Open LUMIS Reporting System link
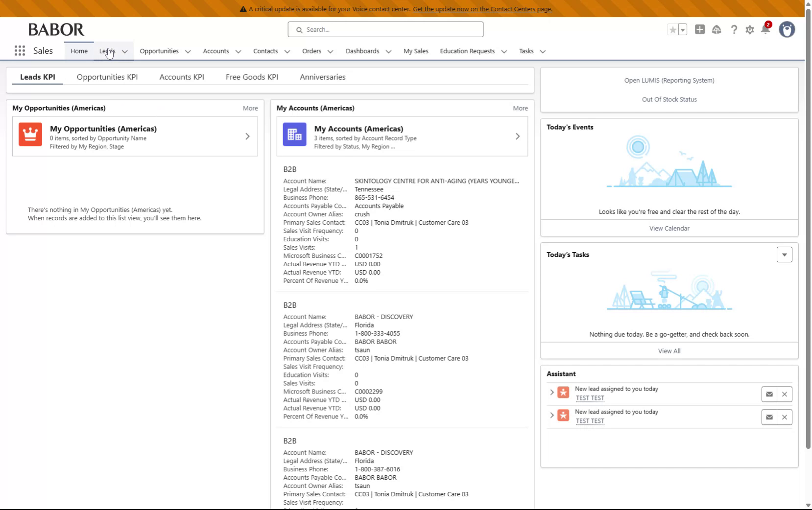812x510 pixels. (669, 80)
